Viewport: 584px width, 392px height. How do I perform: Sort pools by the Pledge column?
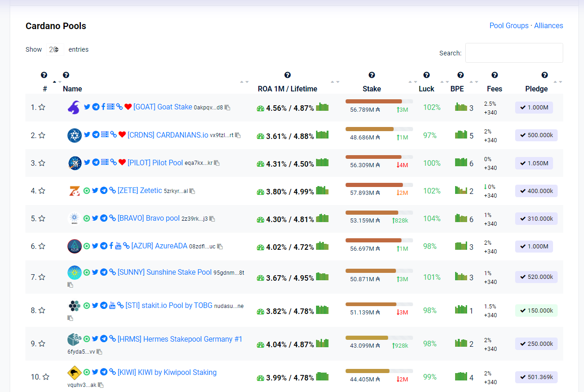pos(536,89)
